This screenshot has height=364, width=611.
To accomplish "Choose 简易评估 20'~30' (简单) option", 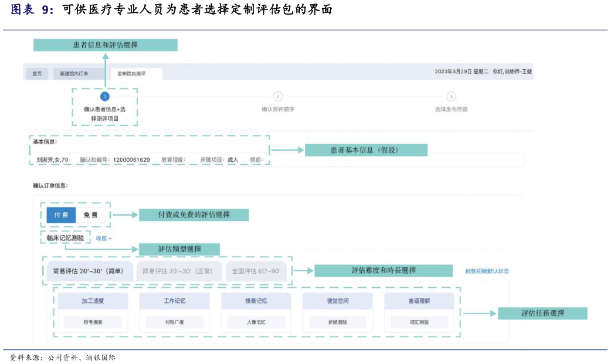I will [89, 271].
